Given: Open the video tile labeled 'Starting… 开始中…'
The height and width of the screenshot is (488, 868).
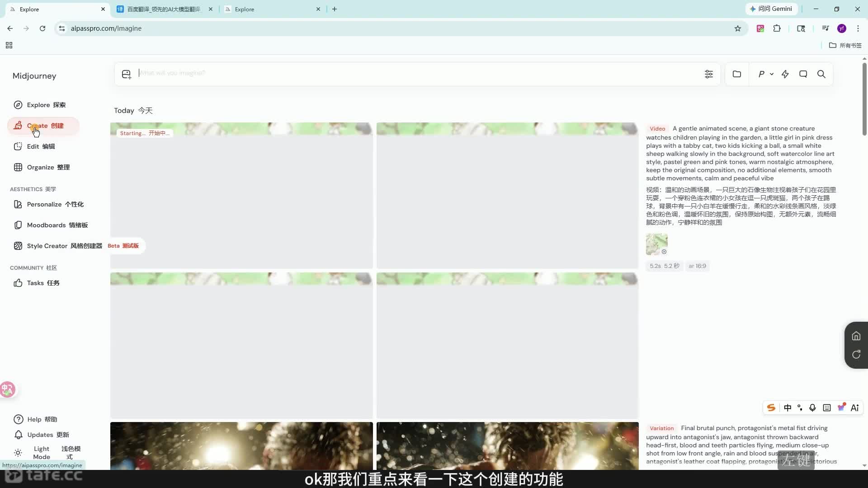Looking at the screenshot, I should pyautogui.click(x=241, y=196).
